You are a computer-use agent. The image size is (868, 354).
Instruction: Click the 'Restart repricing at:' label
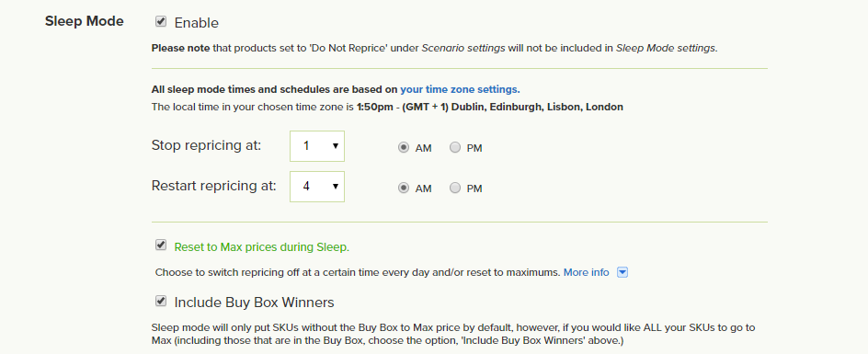click(213, 186)
